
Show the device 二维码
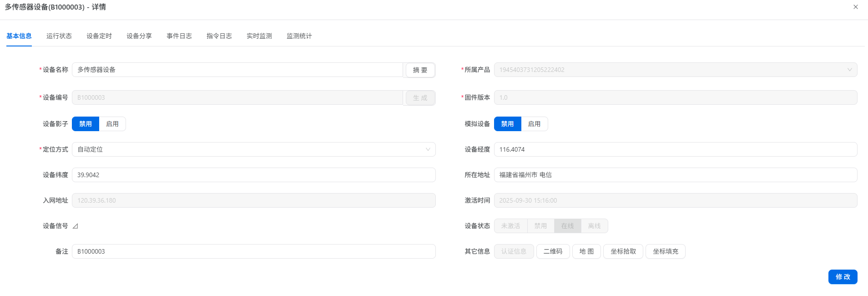[x=553, y=251]
